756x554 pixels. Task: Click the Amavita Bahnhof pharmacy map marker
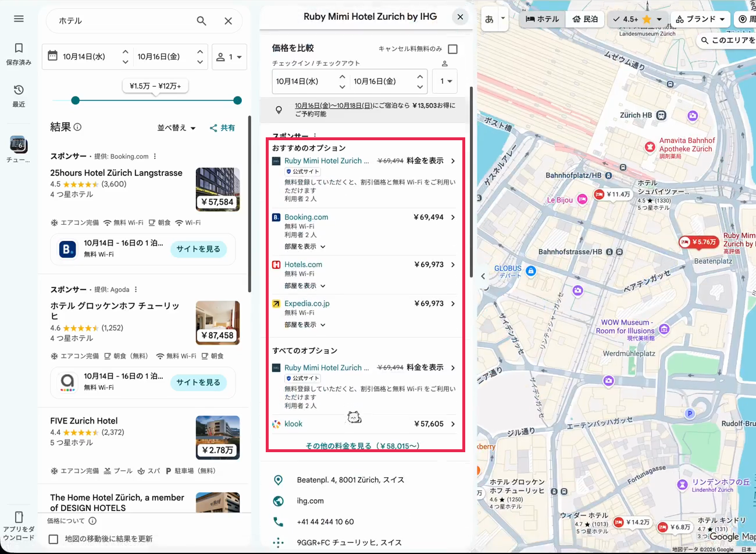(x=650, y=147)
